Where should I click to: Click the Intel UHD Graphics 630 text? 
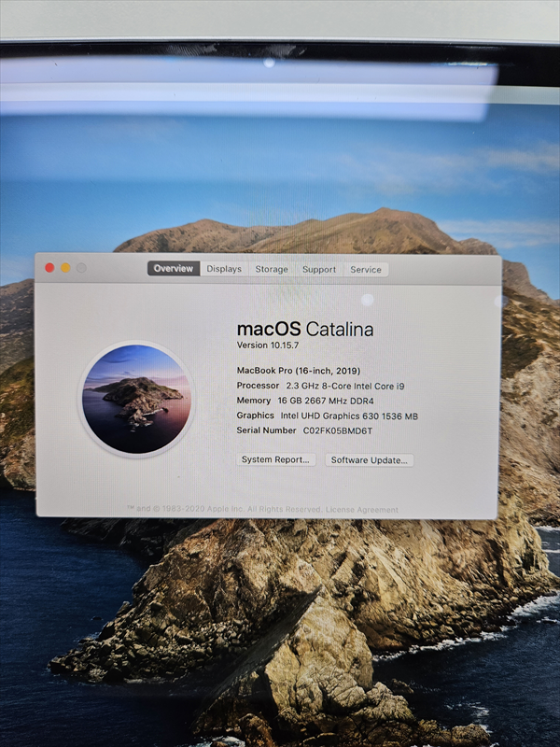pyautogui.click(x=329, y=416)
